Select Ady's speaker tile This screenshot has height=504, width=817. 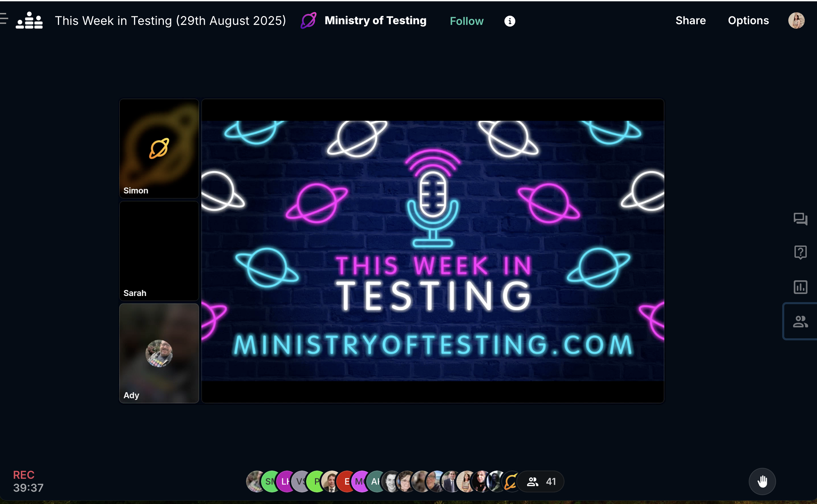point(159,353)
